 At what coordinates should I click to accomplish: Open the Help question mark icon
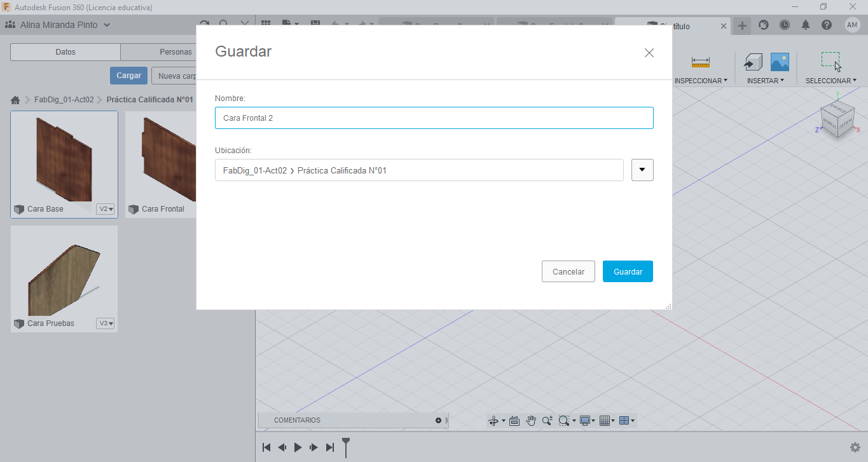coord(827,25)
